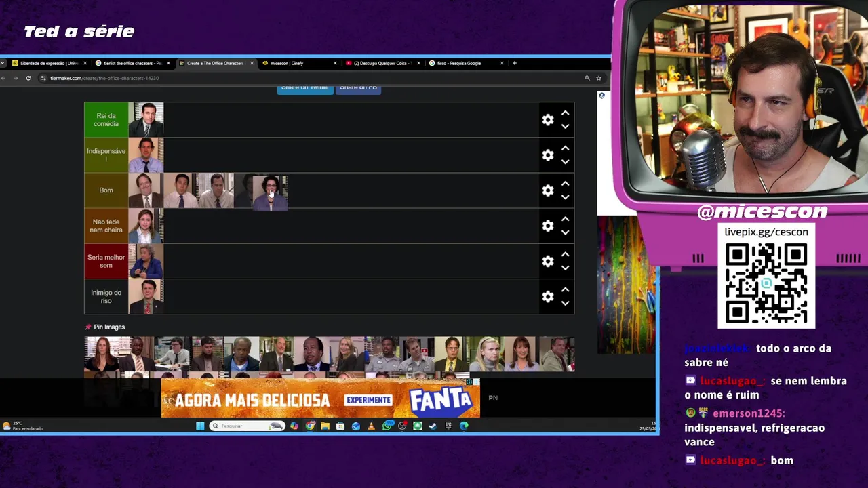
Task: Click the dark red Seria melhor sem label
Action: click(106, 261)
